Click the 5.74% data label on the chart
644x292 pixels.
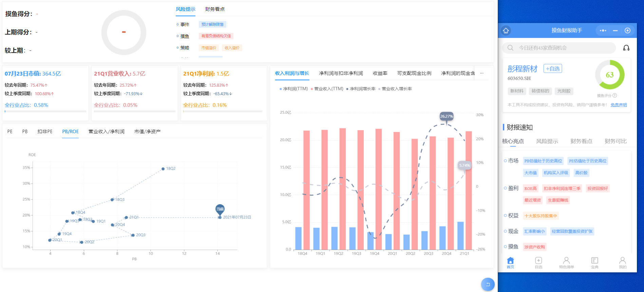click(x=465, y=166)
